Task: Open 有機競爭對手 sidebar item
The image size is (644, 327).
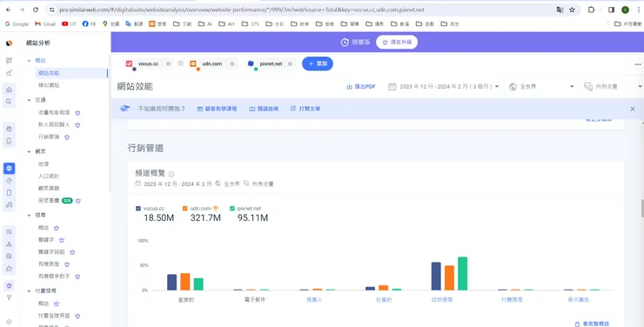Action: click(54, 277)
